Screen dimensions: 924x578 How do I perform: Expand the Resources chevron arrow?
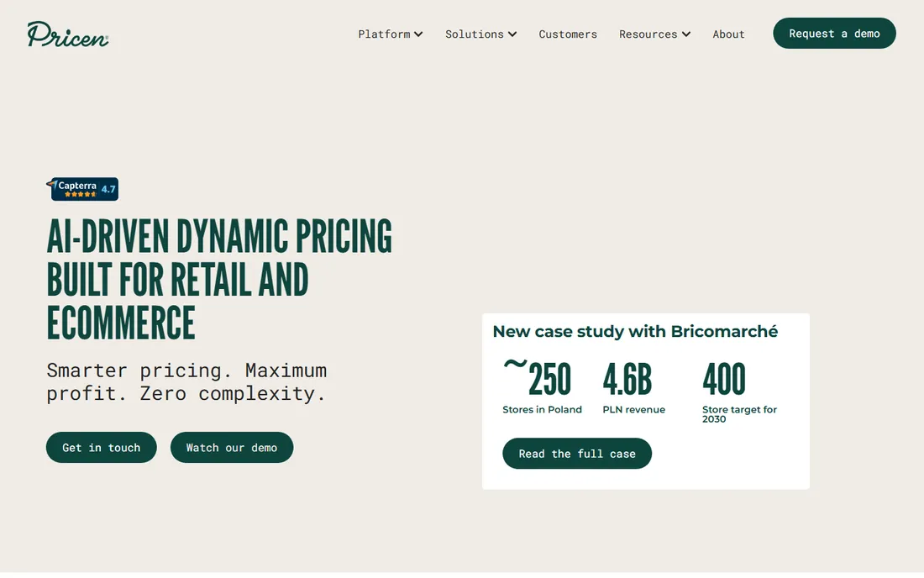pyautogui.click(x=686, y=34)
